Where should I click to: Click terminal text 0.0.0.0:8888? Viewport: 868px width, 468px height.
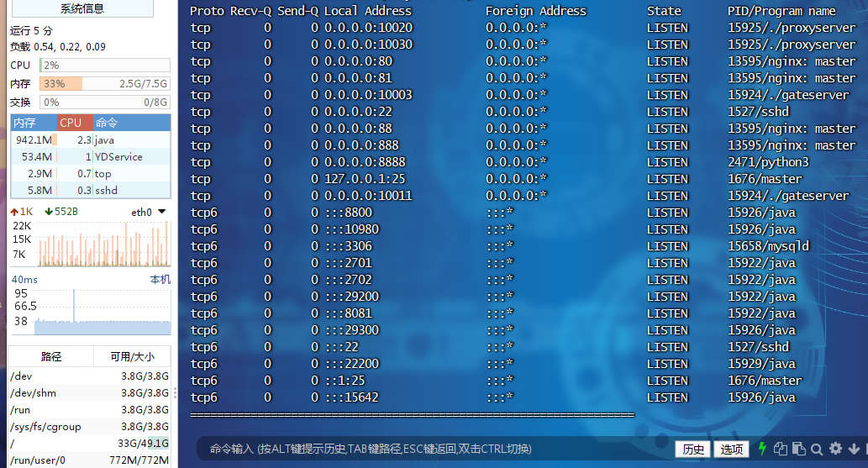pyautogui.click(x=365, y=161)
